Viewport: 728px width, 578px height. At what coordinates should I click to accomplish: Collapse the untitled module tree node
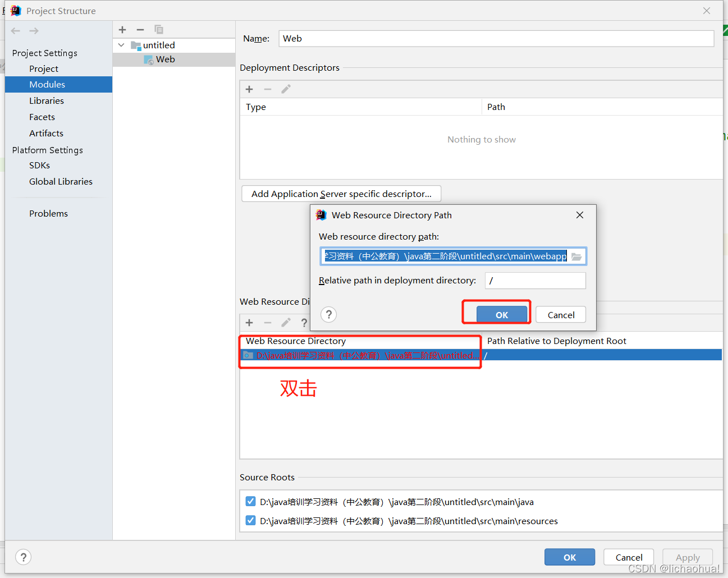click(x=121, y=45)
